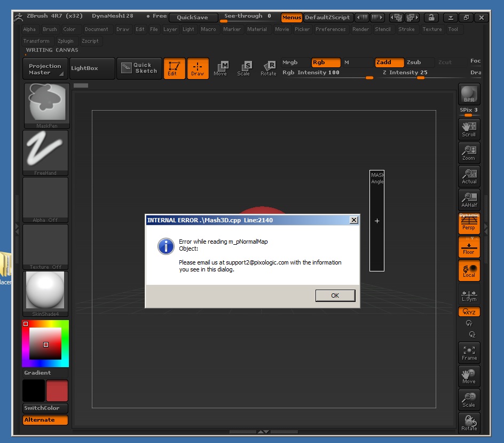Select the MaskPen brush thumbnail

[47, 105]
